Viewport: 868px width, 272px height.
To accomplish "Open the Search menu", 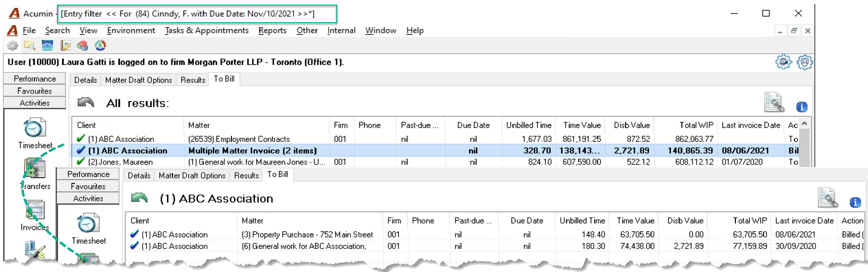I will pos(58,31).
